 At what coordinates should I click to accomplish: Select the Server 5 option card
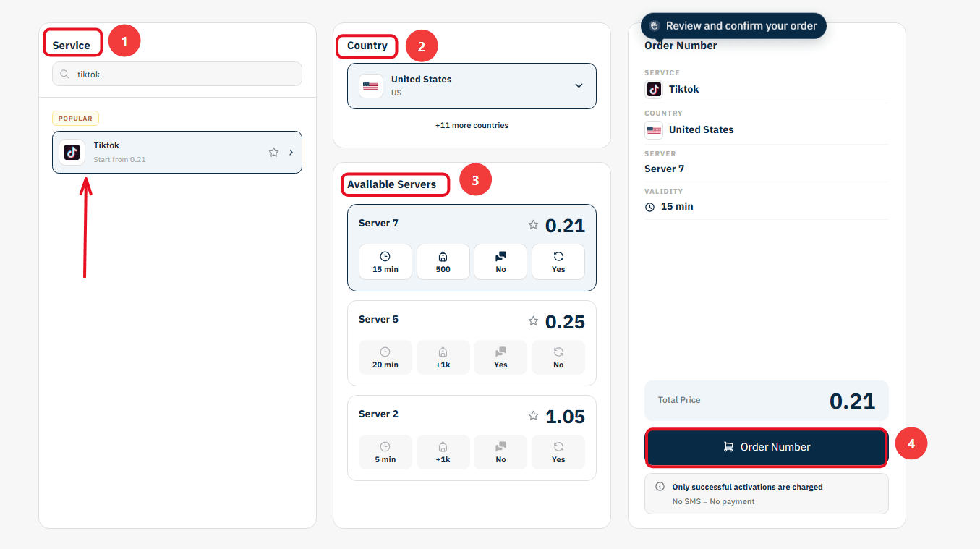[x=472, y=343]
